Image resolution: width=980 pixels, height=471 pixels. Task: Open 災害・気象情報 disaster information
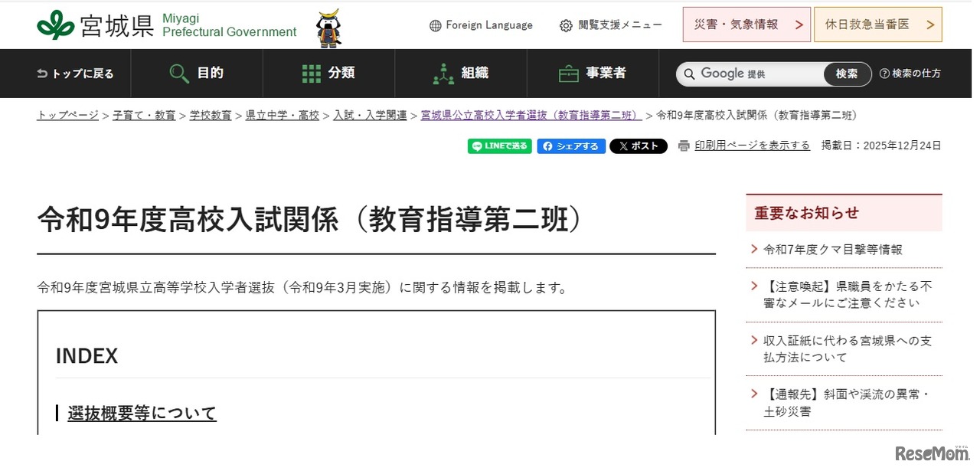click(746, 24)
